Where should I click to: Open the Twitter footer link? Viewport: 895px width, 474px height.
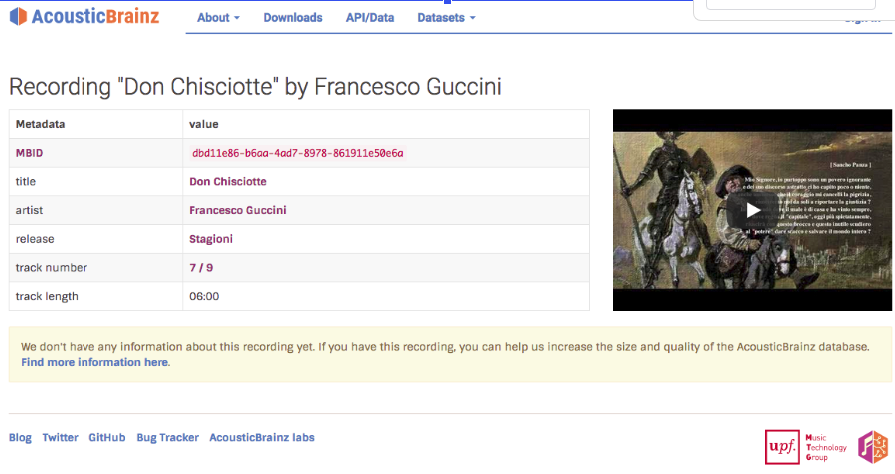60,437
